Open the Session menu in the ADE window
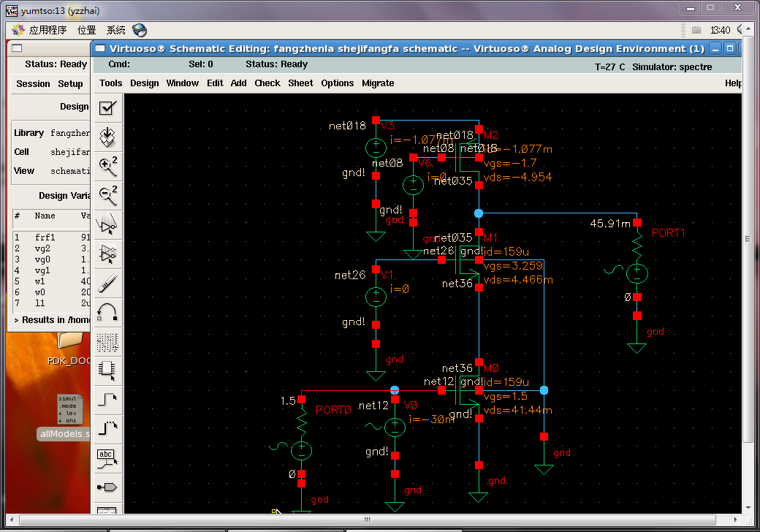 pos(33,84)
